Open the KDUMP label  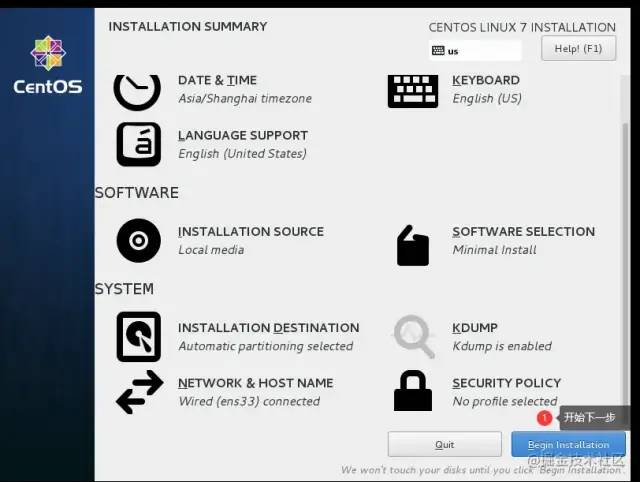(475, 328)
